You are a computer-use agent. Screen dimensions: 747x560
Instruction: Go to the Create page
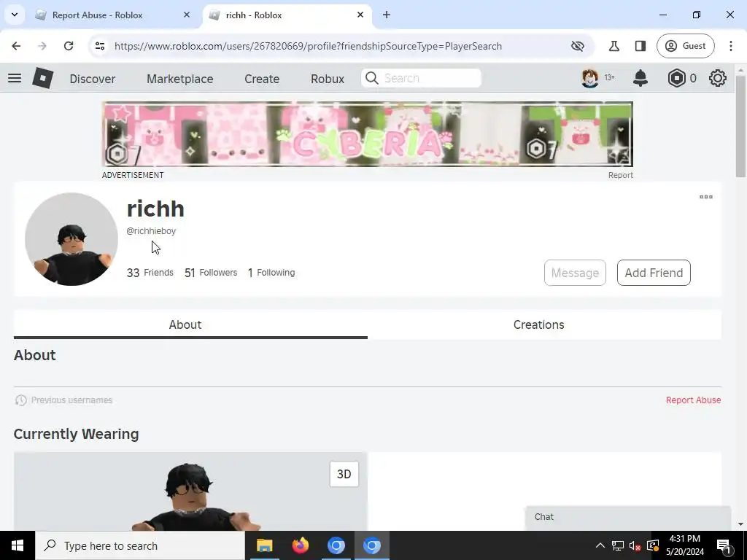[x=262, y=79]
